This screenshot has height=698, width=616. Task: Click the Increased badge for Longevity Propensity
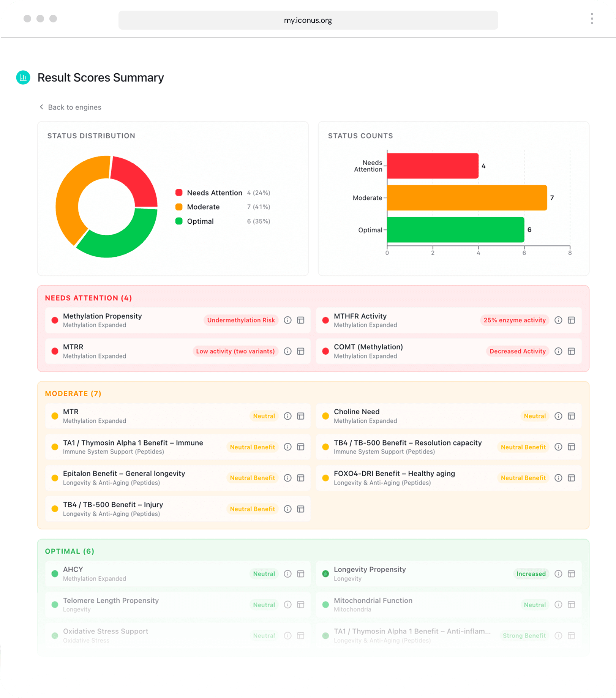(531, 574)
